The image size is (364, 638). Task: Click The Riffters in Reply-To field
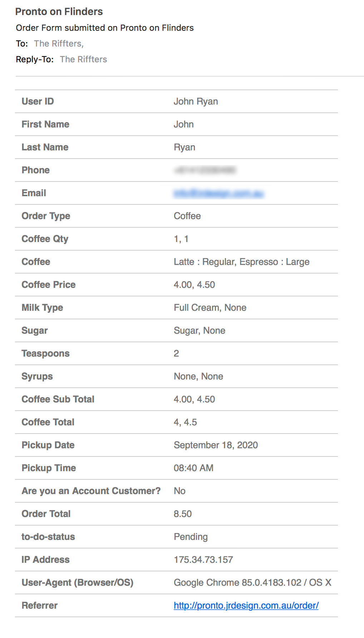[x=83, y=59]
